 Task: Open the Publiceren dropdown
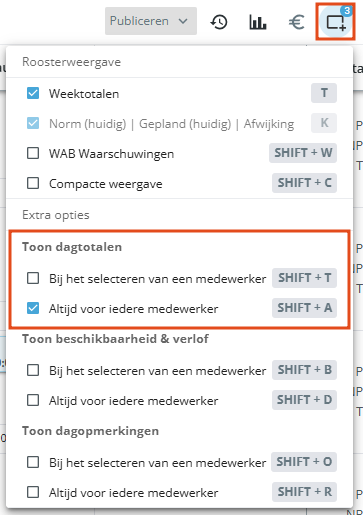tap(151, 21)
